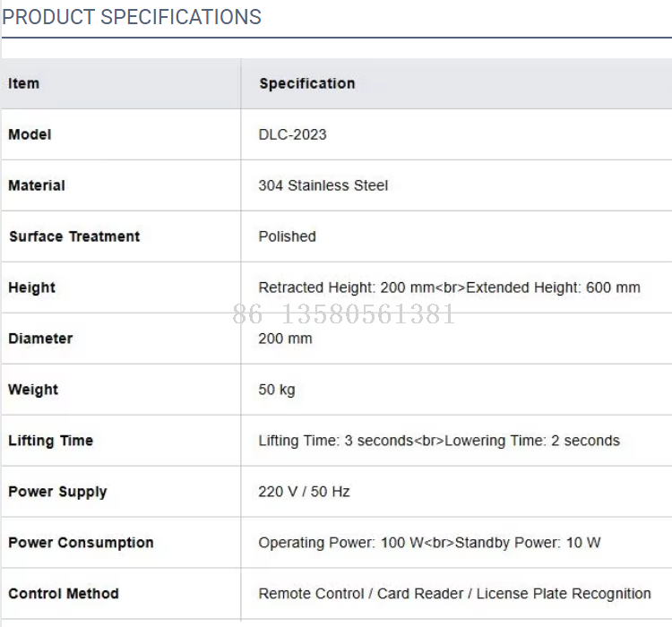
Task: Click the 304 Stainless Steel cell
Action: coord(323,185)
